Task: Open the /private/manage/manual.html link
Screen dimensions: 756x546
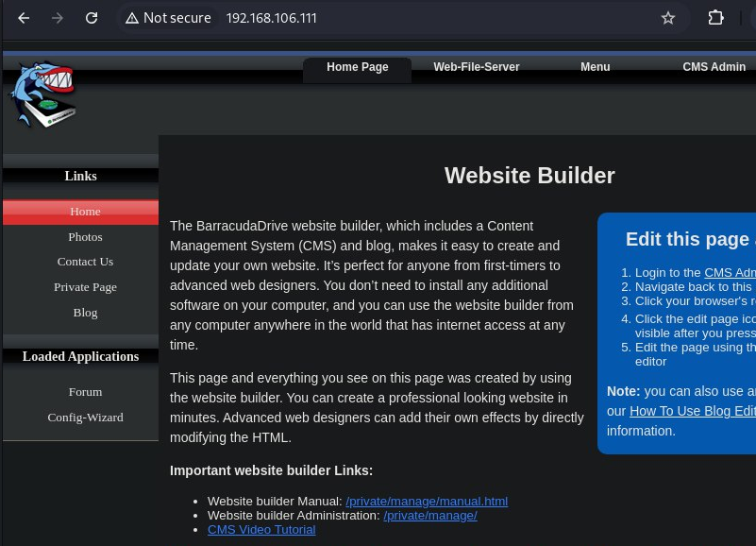Action: click(427, 502)
